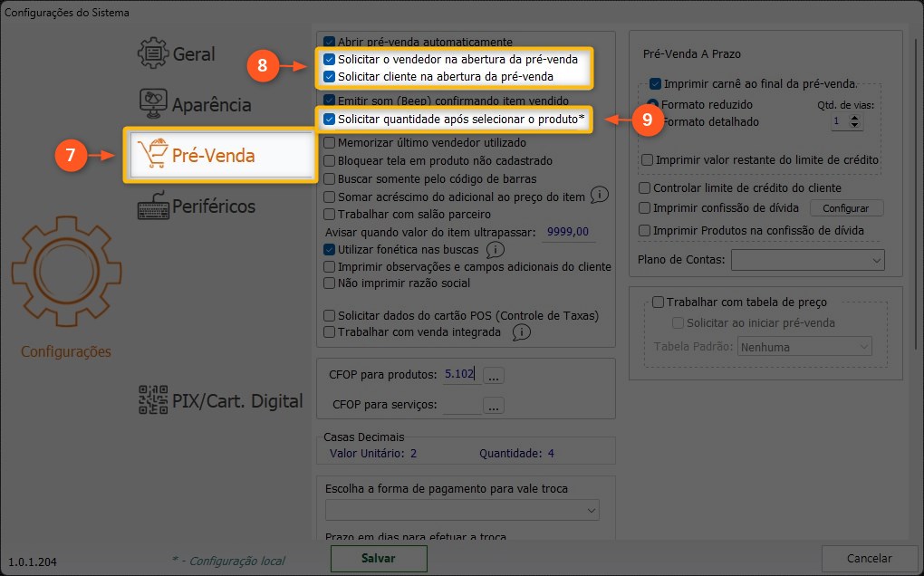Increase 'Qtd. de vias' with the up arrow
The width and height of the screenshot is (924, 576).
[856, 116]
